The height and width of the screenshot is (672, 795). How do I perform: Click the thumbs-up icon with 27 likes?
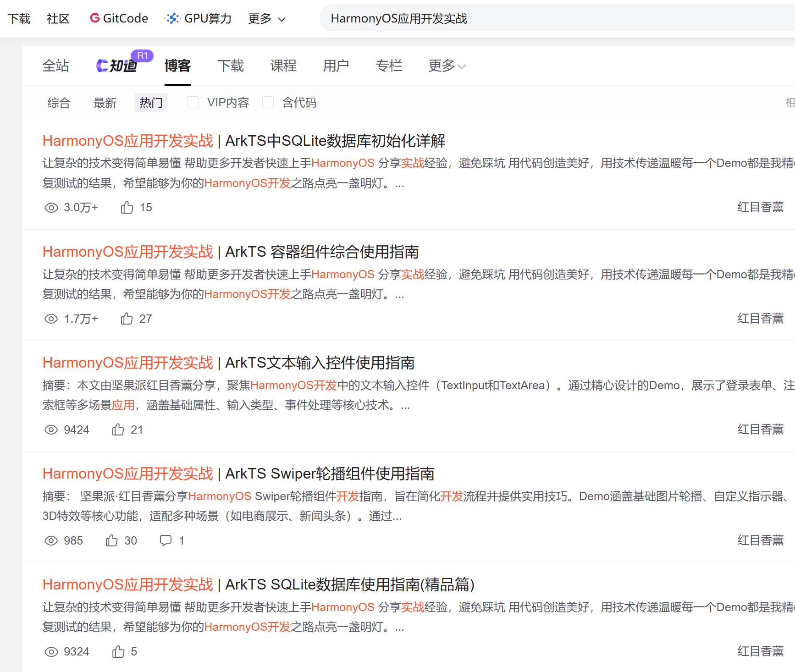point(127,318)
